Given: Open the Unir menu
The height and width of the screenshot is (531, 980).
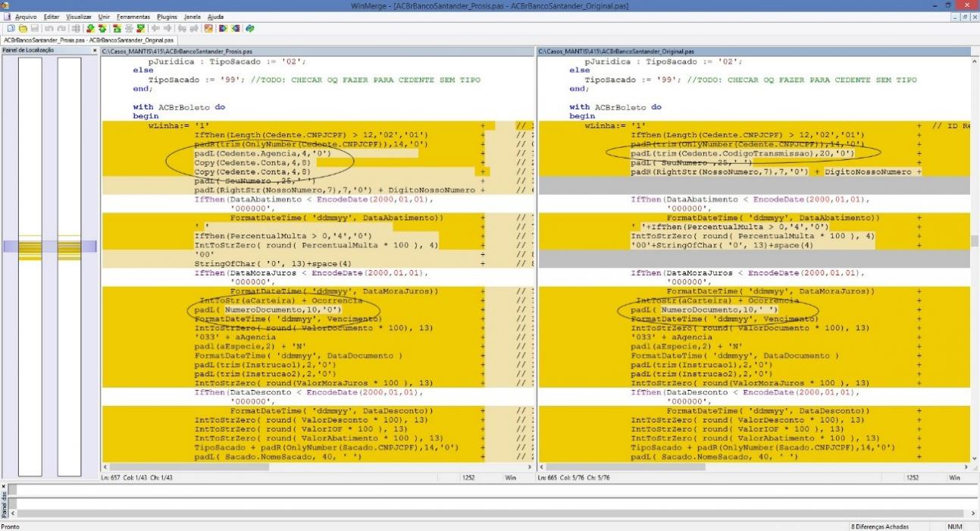Looking at the screenshot, I should (105, 16).
